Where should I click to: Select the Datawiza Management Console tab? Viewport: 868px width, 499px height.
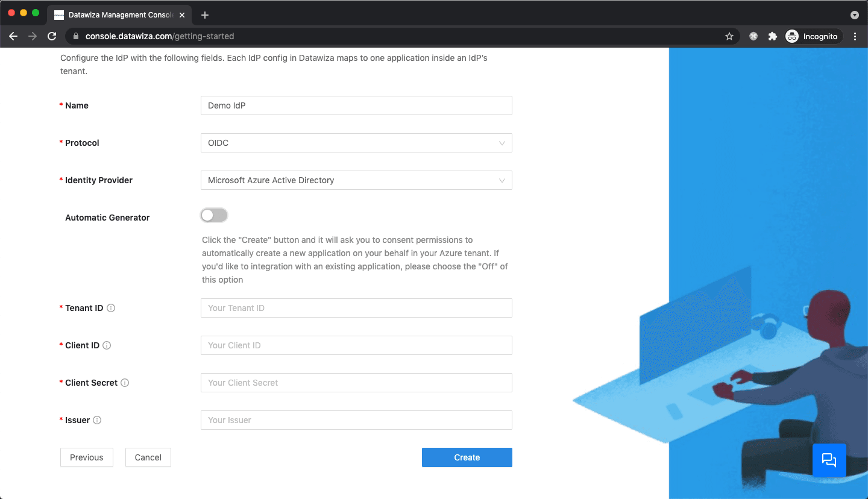pyautogui.click(x=119, y=15)
